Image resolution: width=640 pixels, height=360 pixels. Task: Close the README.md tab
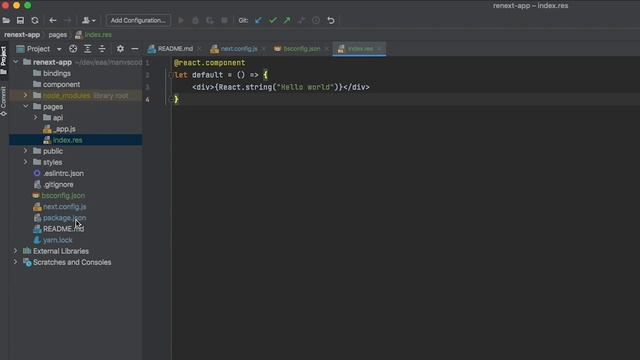point(200,49)
